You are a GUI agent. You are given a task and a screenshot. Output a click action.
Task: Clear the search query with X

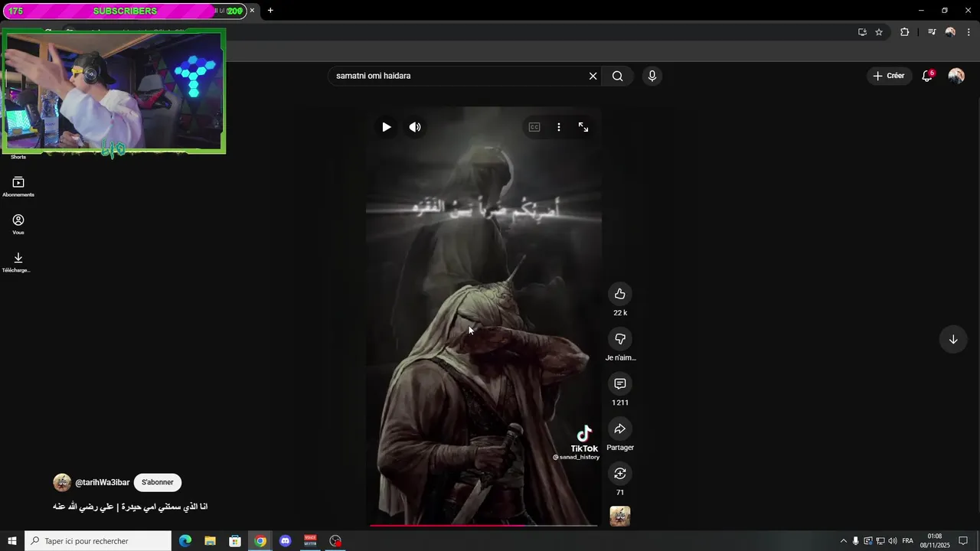tap(593, 76)
